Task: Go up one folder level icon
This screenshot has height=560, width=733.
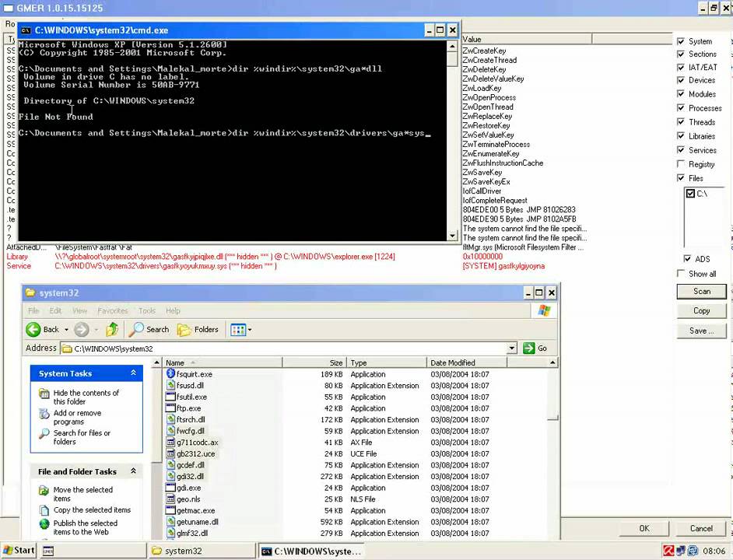Action: 112,330
